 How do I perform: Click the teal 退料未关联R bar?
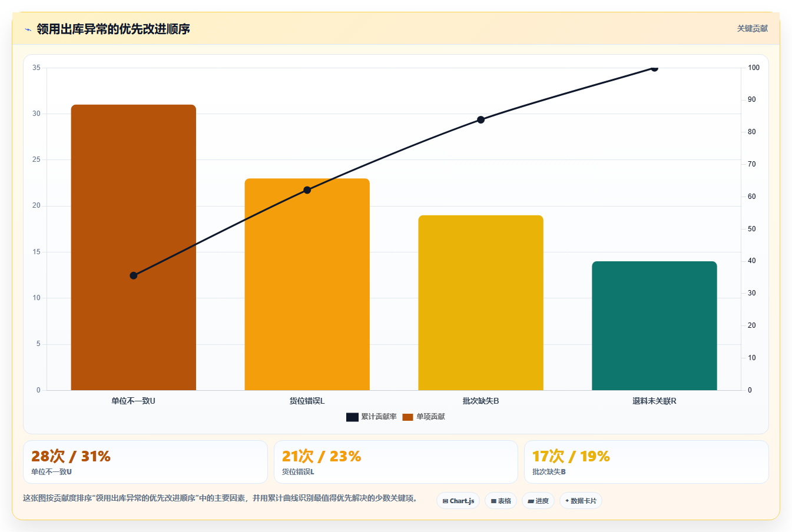click(654, 325)
